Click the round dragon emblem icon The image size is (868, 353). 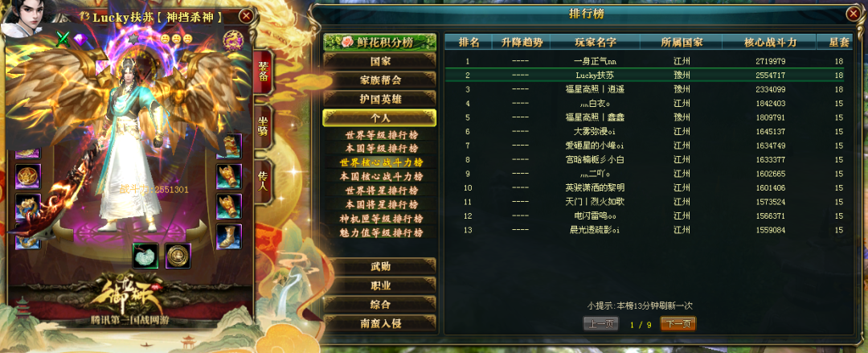pos(233,40)
